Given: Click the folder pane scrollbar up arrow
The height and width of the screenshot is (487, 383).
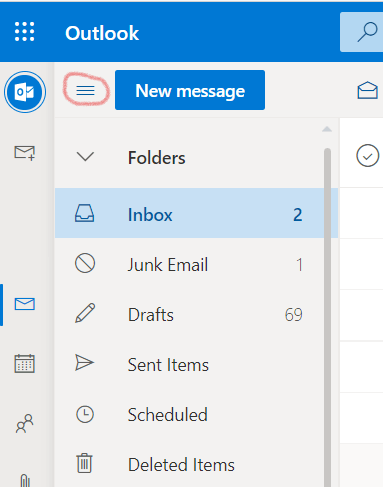Looking at the screenshot, I should point(327,129).
